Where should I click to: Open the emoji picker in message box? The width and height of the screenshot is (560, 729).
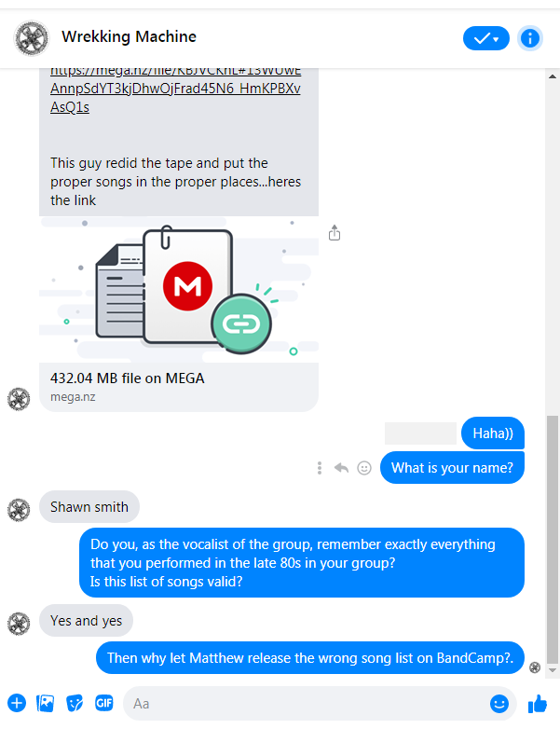tap(499, 704)
